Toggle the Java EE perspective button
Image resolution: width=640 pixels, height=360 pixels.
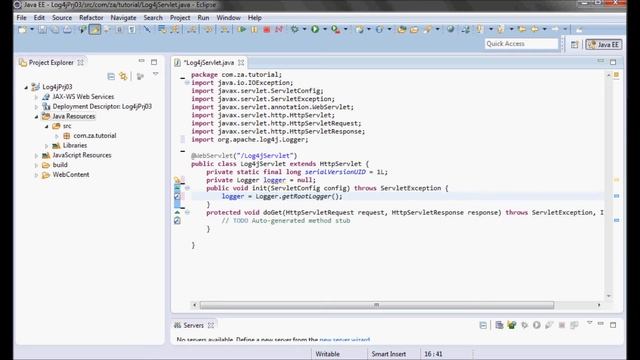click(x=604, y=44)
